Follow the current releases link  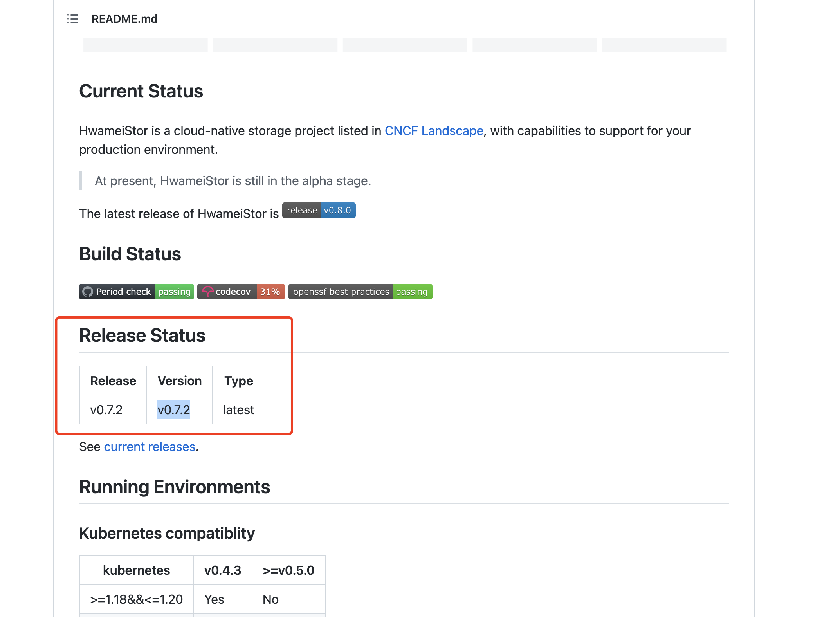(x=150, y=446)
